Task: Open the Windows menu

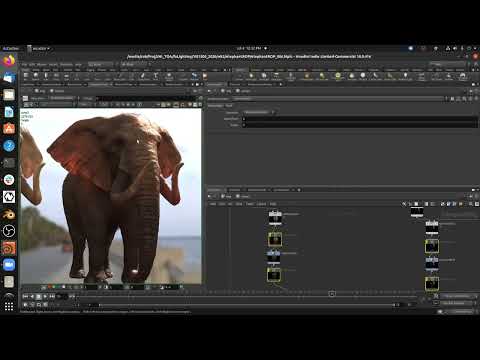Action: 66,64
